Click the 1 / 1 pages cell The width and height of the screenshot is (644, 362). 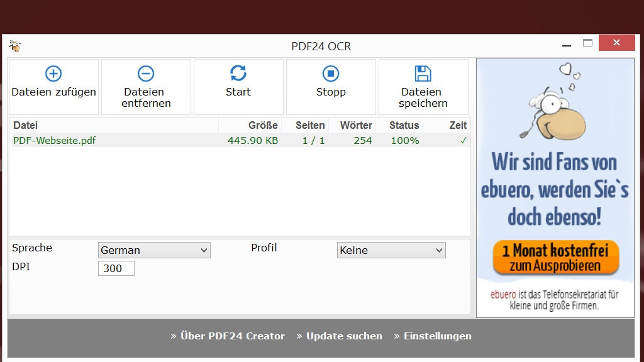click(313, 140)
